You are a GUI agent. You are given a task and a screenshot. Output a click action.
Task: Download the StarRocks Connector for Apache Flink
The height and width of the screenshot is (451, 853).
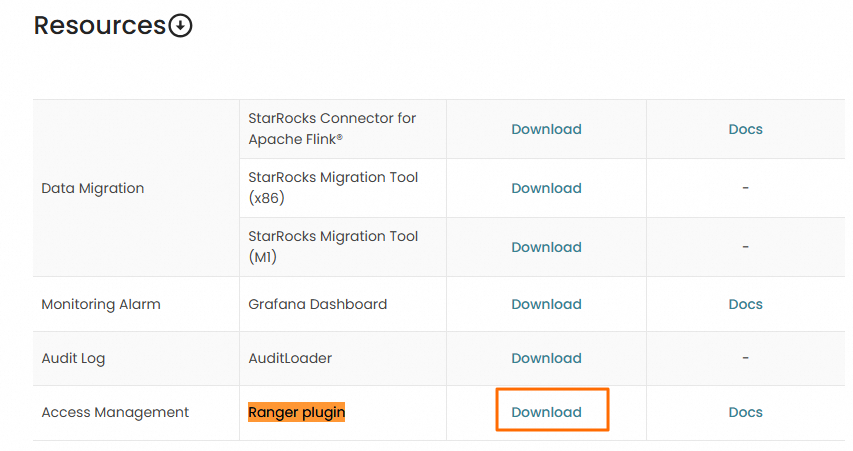pyautogui.click(x=546, y=129)
